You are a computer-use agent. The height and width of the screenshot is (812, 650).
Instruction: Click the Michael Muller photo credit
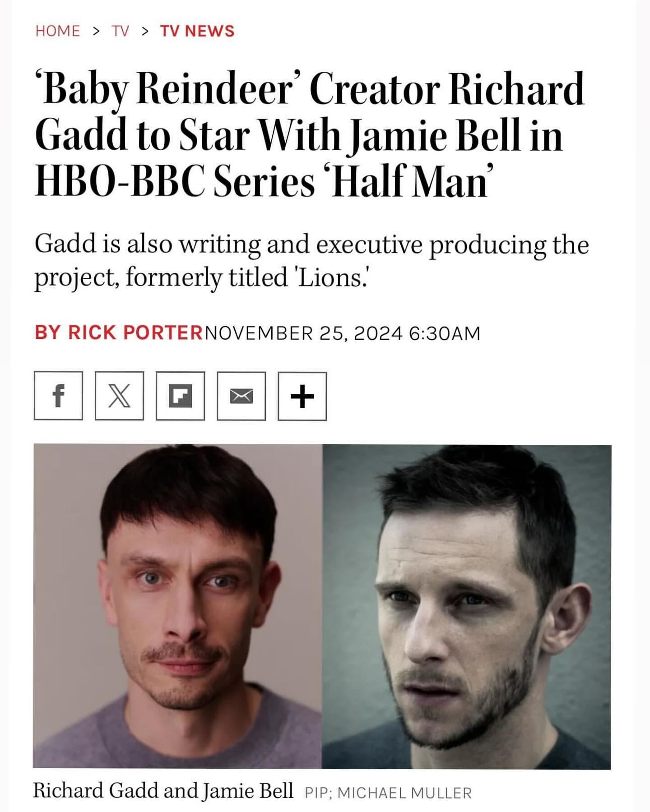coord(404,793)
